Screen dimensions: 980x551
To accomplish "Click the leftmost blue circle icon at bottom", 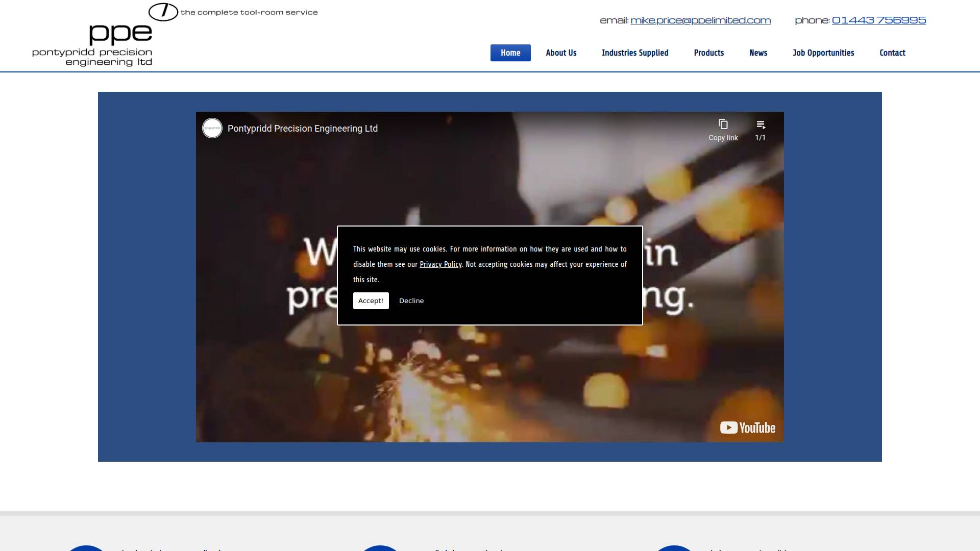I will [x=86, y=548].
